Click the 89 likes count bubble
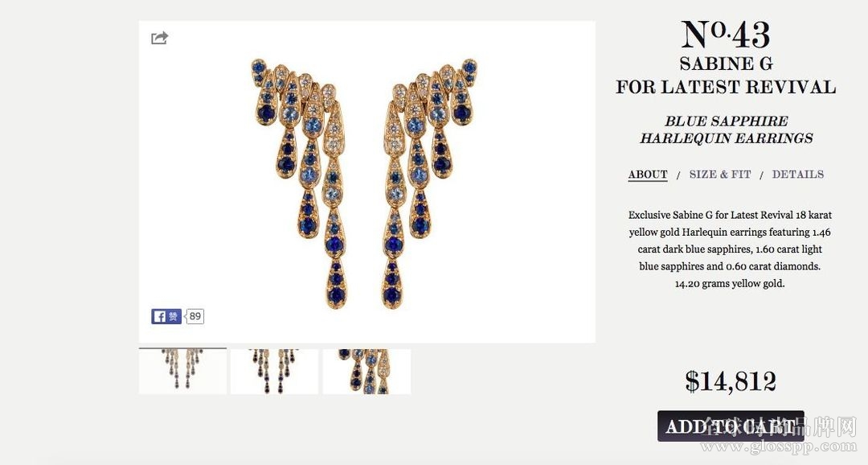Screen dimensions: 868x465 click(194, 316)
